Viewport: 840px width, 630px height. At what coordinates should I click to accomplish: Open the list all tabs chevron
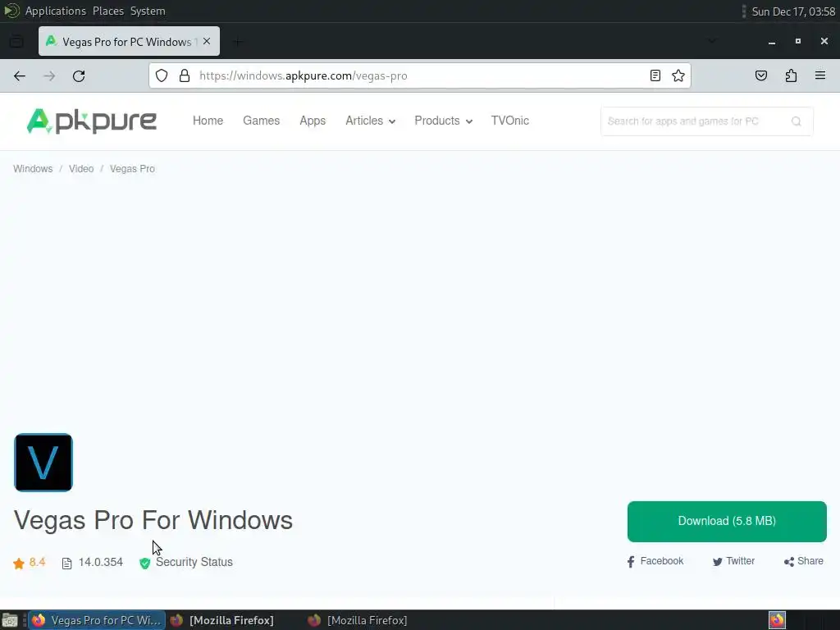(712, 41)
